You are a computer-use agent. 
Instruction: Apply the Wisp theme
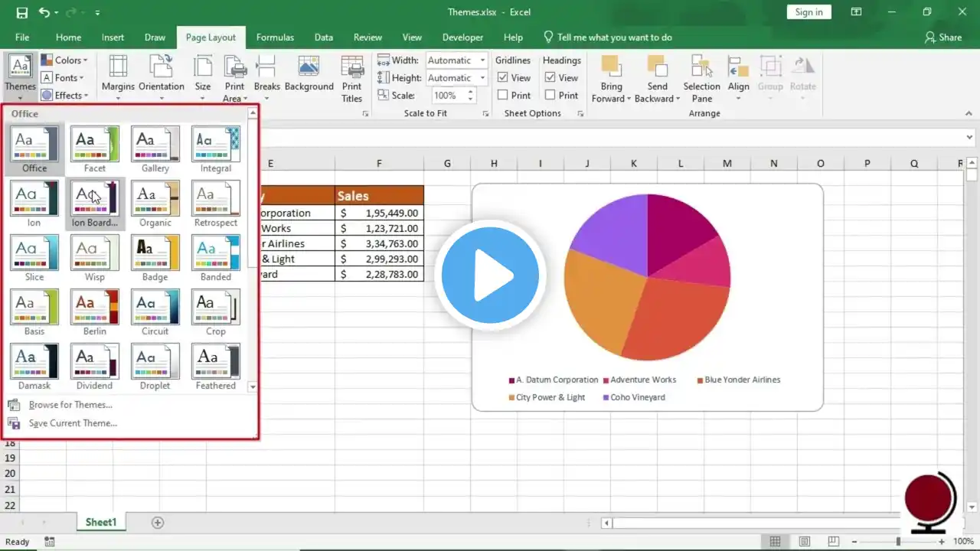click(95, 258)
